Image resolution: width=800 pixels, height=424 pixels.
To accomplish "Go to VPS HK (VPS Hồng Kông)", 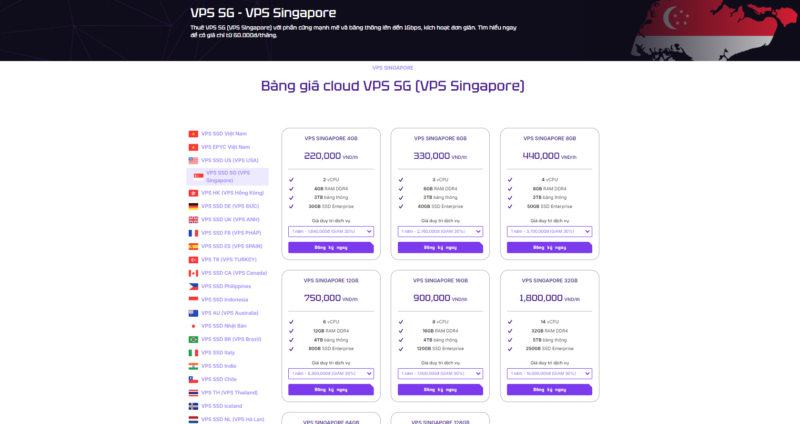I will tap(232, 193).
